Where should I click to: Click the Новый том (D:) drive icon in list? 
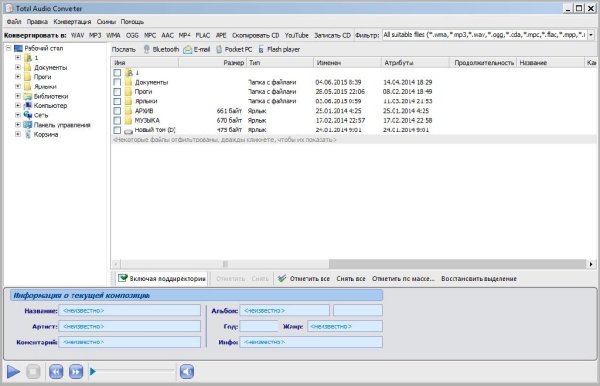click(x=129, y=131)
